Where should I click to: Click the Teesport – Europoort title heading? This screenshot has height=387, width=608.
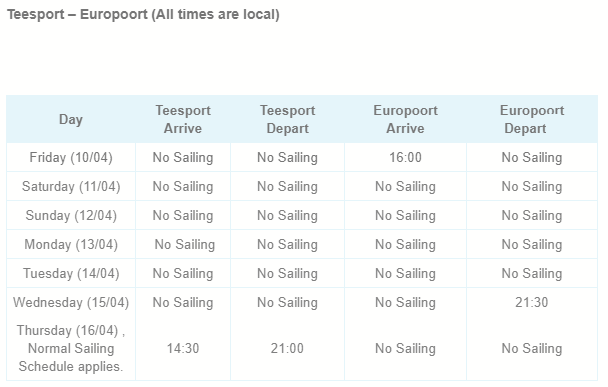tap(143, 14)
